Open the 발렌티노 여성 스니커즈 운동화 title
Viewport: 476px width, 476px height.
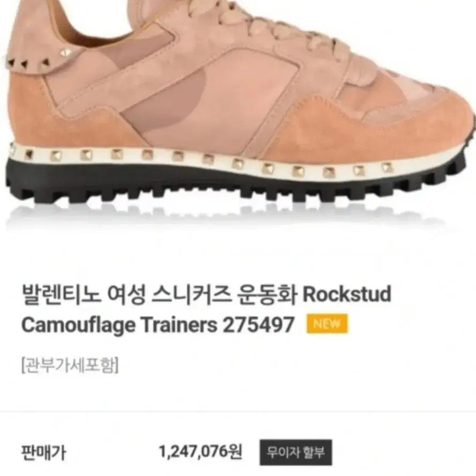coord(159,295)
